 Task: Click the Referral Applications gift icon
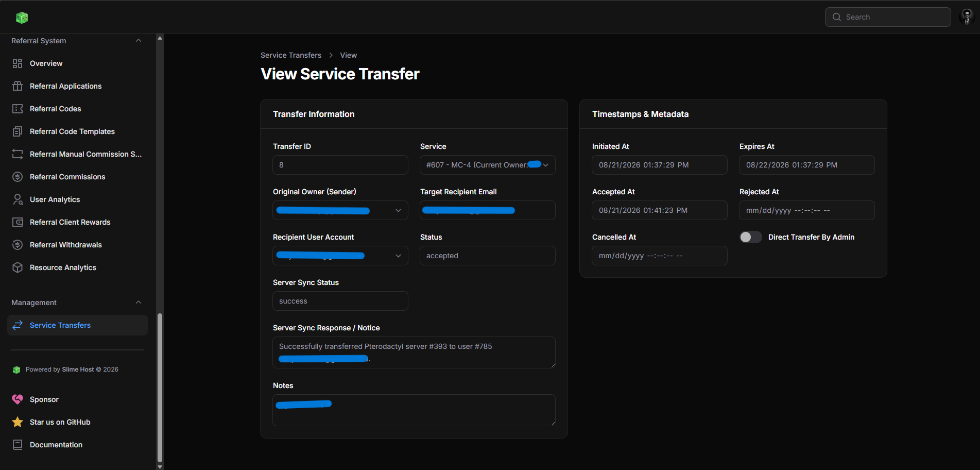point(18,86)
